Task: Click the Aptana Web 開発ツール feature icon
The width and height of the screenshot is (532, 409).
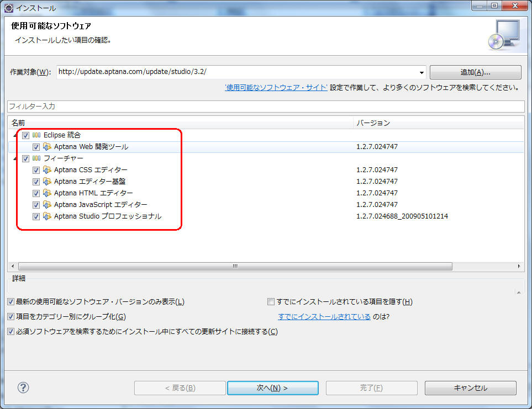Action: point(47,147)
